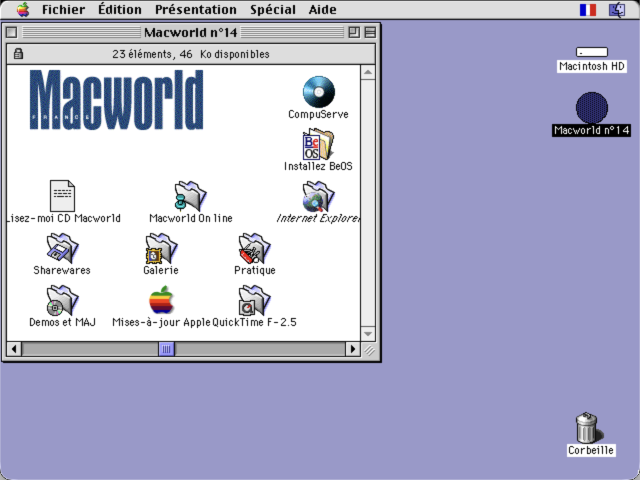This screenshot has width=640, height=480.
Task: Select the Macintosh HD desktop drive
Action: point(592,52)
